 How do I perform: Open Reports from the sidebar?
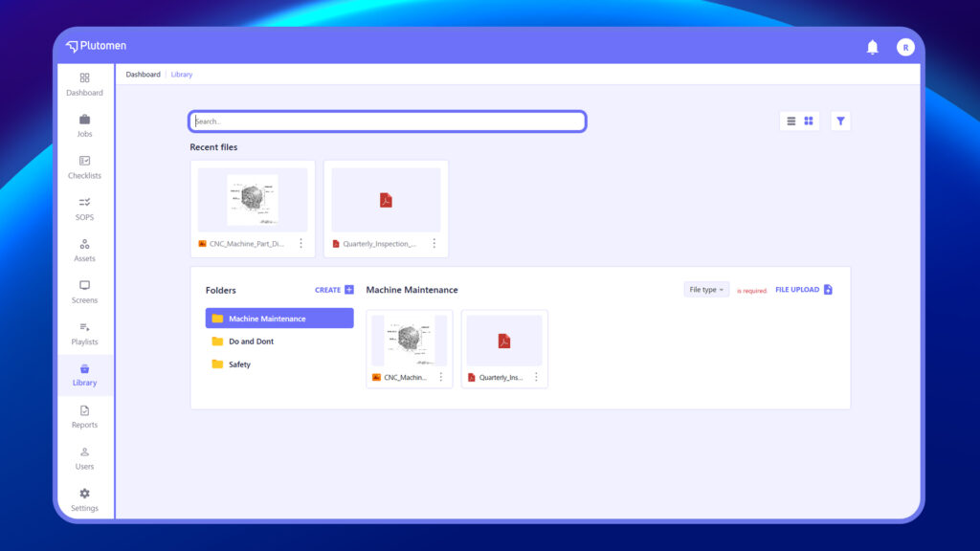[x=84, y=417]
